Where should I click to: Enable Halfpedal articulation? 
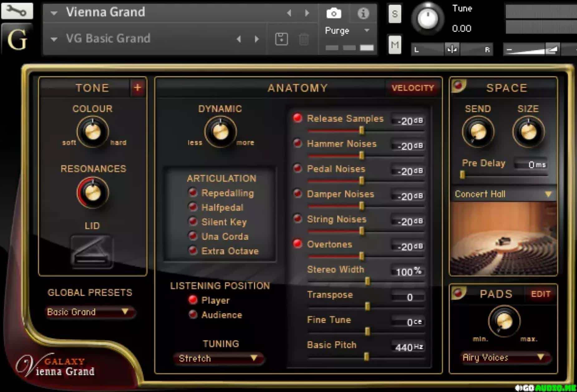click(193, 207)
